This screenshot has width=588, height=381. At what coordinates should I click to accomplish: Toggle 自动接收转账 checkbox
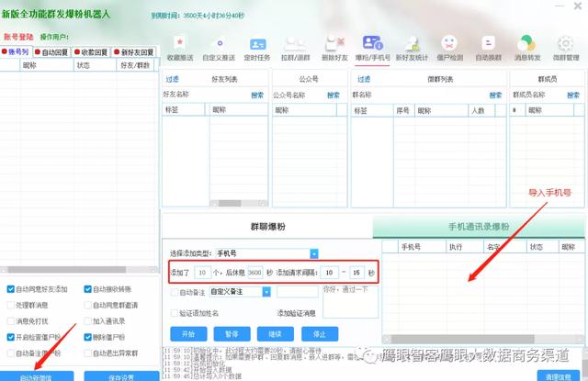point(88,289)
